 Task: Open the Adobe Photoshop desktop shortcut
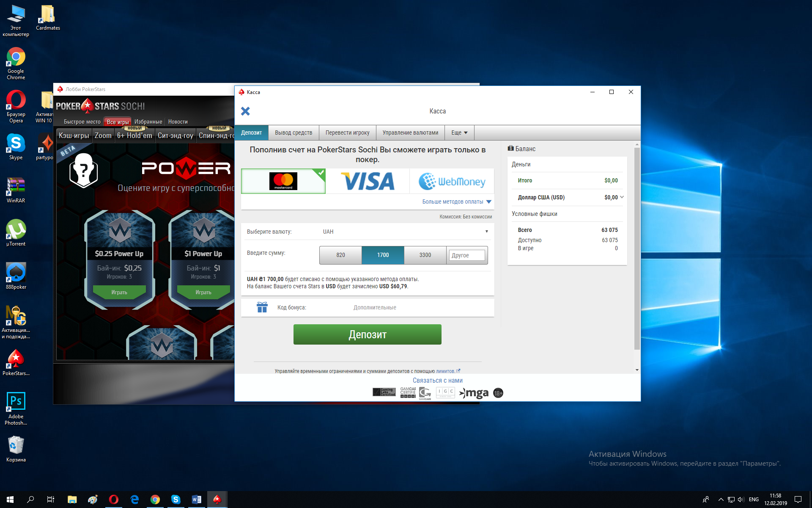tap(16, 409)
